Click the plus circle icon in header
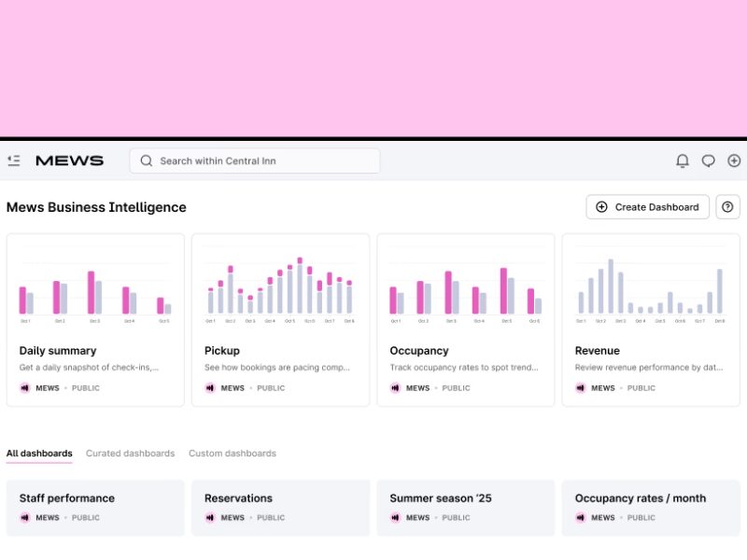The height and width of the screenshot is (560, 747). pyautogui.click(x=734, y=161)
